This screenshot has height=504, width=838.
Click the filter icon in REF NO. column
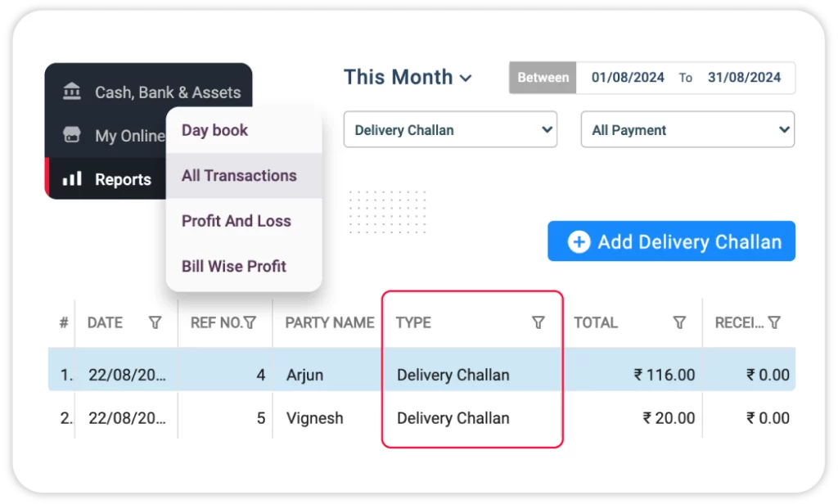(250, 323)
